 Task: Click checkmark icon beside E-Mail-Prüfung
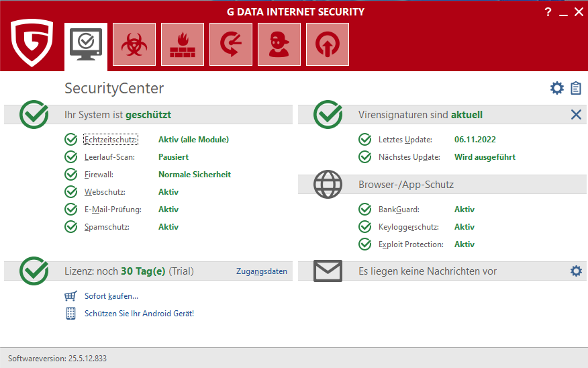(71, 210)
